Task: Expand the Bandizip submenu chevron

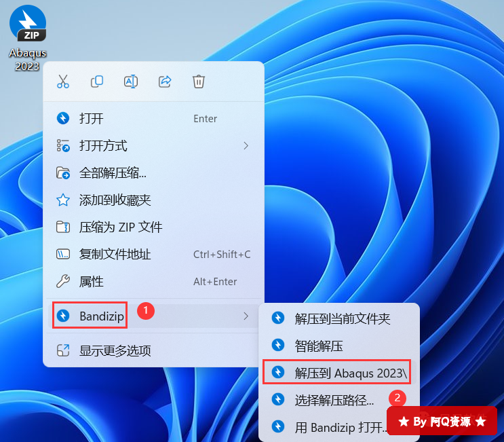Action: click(x=246, y=316)
